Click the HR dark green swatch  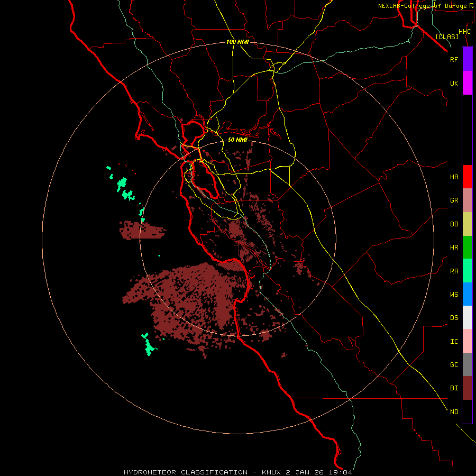467,248
